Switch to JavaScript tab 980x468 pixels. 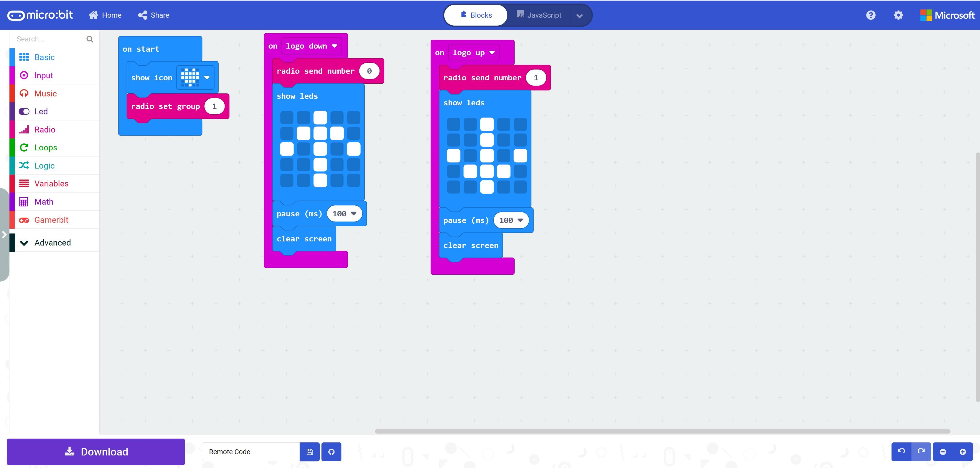point(544,15)
